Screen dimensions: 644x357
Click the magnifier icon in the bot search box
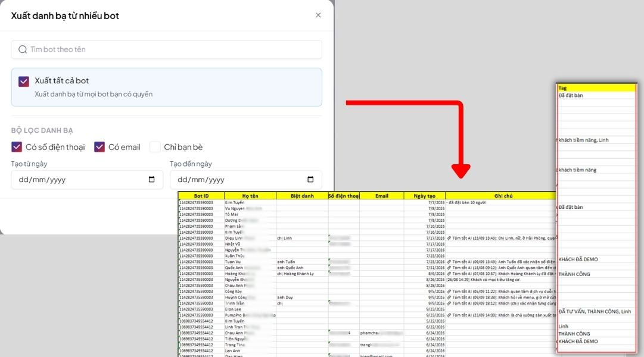tap(23, 49)
